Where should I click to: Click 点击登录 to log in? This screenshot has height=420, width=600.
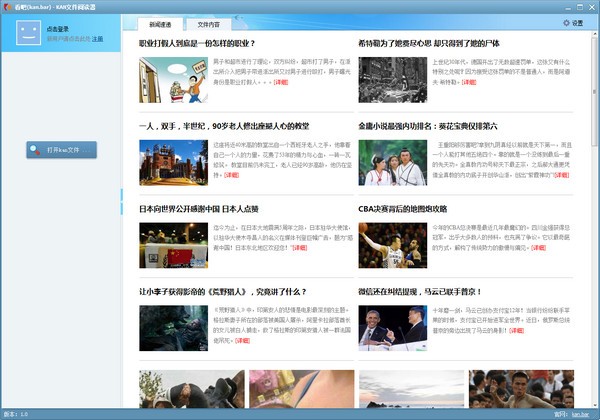(x=61, y=30)
